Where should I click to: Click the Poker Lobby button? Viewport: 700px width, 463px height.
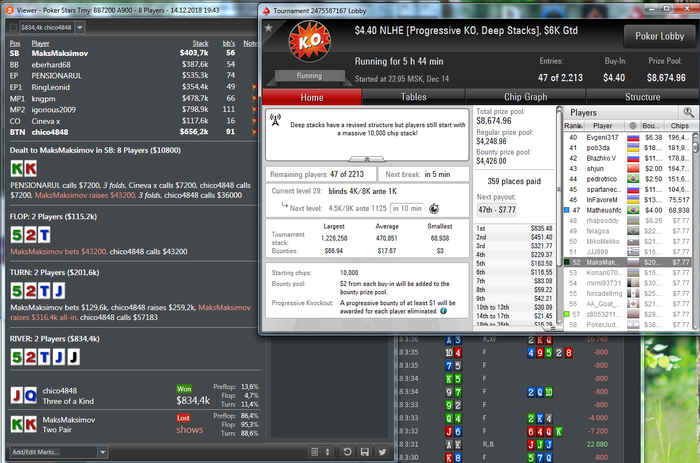click(x=659, y=36)
